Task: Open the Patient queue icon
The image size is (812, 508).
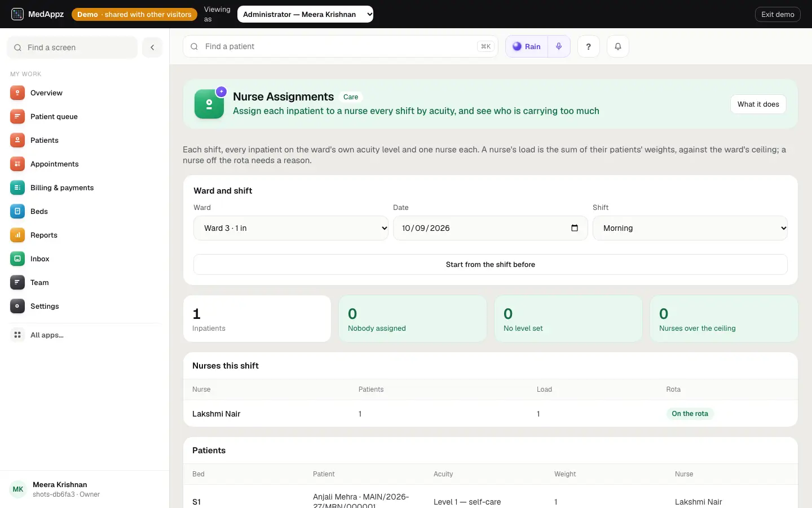Action: point(17,116)
